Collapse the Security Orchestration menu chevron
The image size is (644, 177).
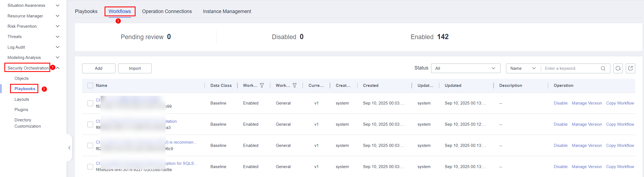(x=58, y=68)
